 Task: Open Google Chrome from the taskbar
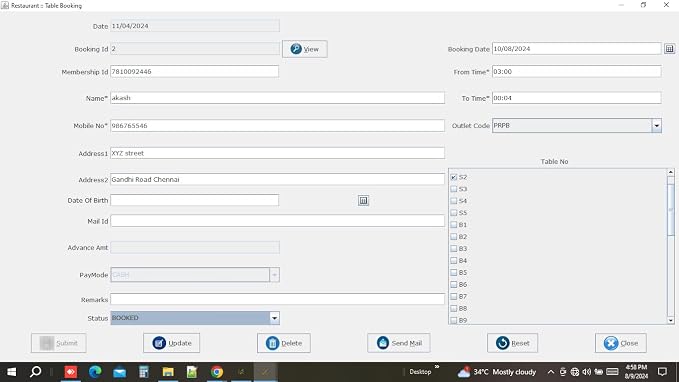(x=217, y=372)
